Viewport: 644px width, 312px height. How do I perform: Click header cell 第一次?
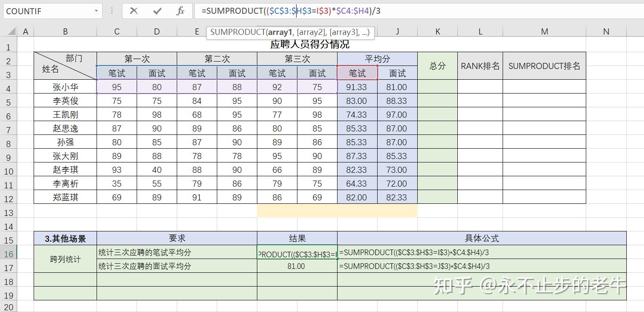point(137,59)
